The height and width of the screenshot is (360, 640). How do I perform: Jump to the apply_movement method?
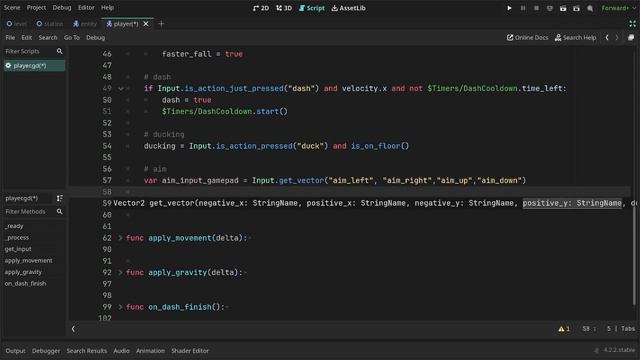click(29, 260)
